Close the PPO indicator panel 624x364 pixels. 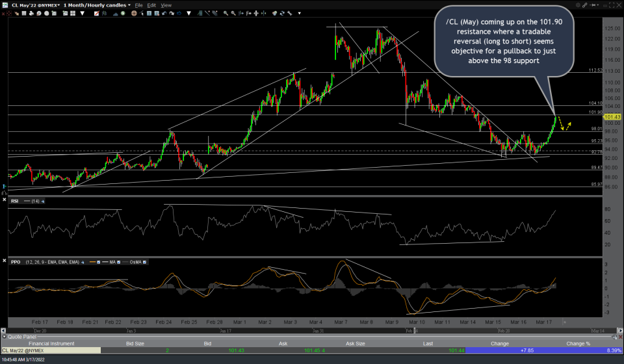point(5,261)
